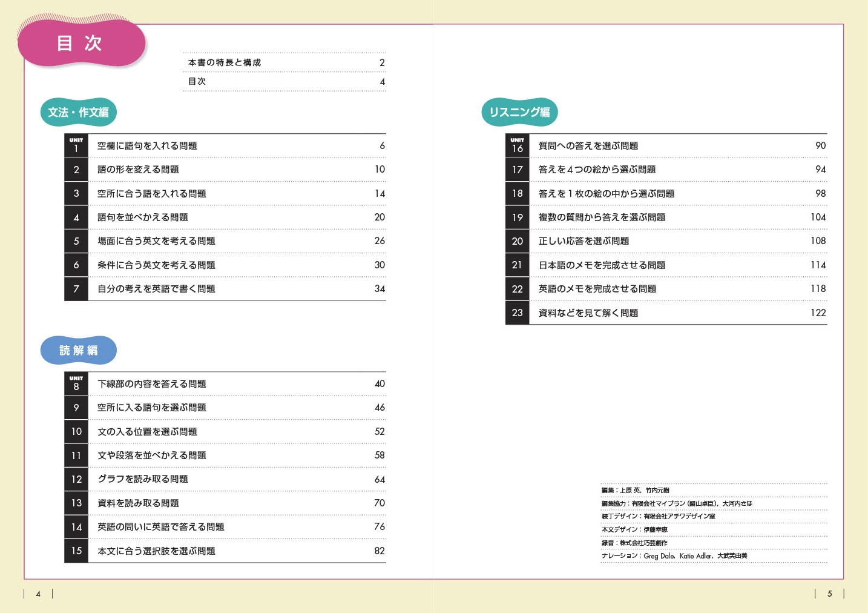Click Unit 23 資料などを見て解く問題
Viewport: 868px width, 613px height.
pos(666,313)
